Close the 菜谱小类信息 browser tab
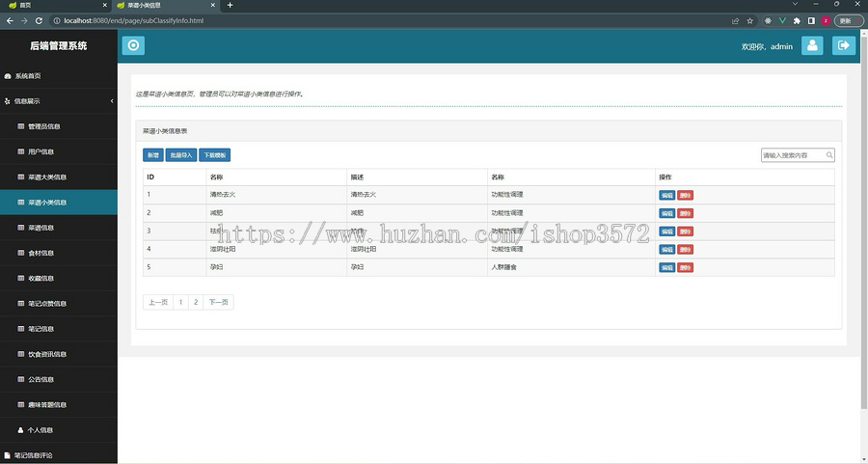 [213, 5]
